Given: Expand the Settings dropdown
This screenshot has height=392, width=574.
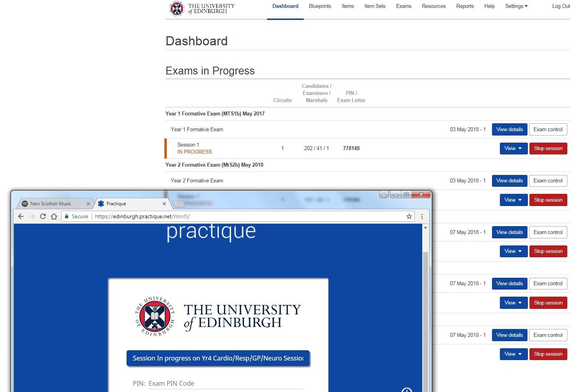Looking at the screenshot, I should click(516, 6).
